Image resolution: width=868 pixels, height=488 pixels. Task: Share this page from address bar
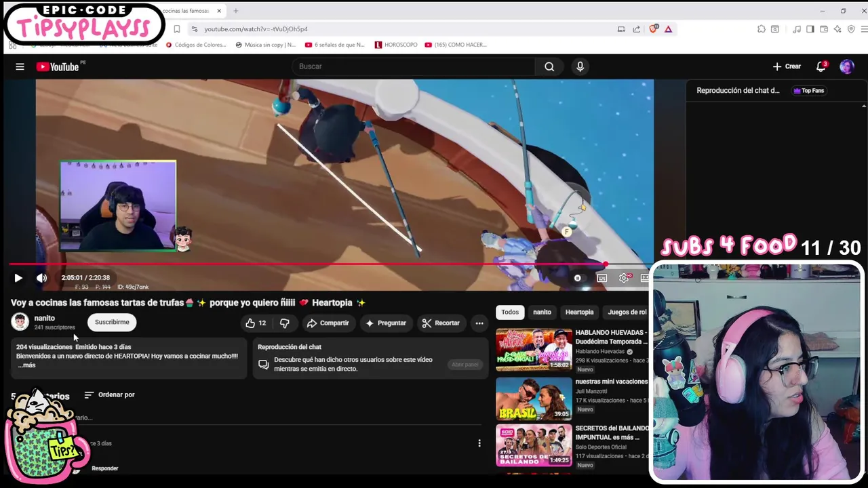(x=636, y=29)
